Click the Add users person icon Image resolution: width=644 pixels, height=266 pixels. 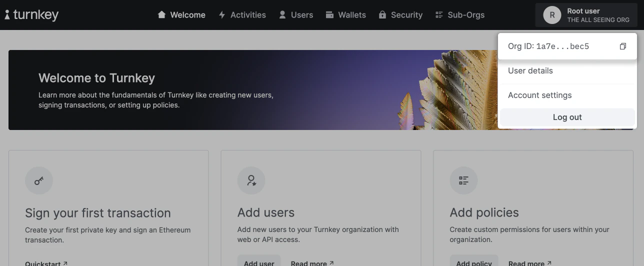[x=251, y=180]
